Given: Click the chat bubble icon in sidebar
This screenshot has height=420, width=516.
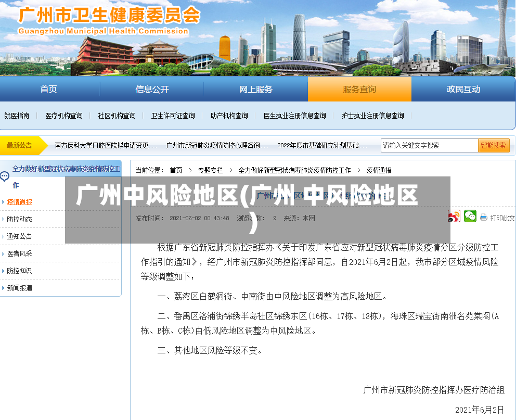Looking at the screenshot, I should click(x=5, y=177).
